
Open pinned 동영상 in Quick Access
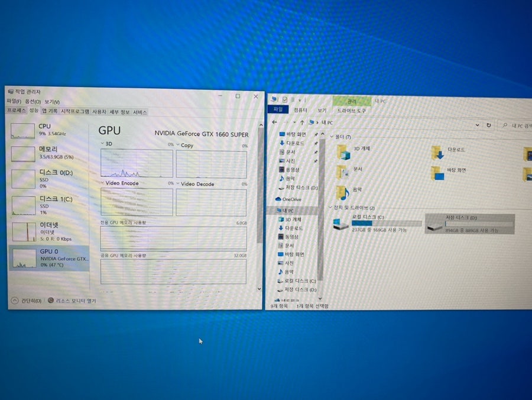(x=289, y=169)
